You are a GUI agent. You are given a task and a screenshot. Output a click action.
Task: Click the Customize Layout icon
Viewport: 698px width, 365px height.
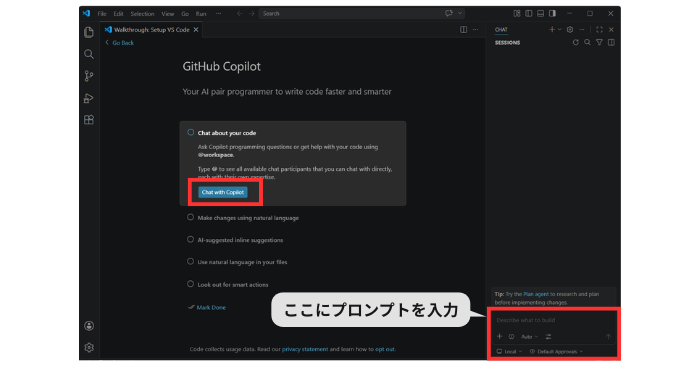click(517, 13)
